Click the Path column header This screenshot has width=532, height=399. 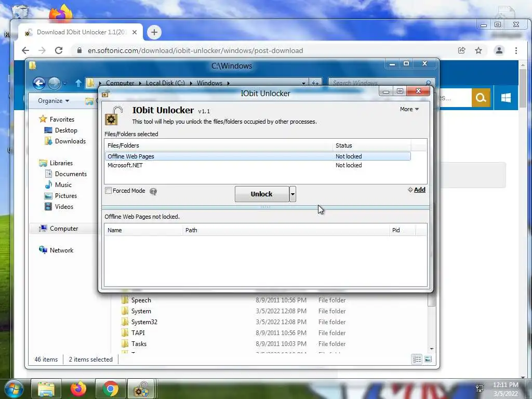(x=286, y=230)
